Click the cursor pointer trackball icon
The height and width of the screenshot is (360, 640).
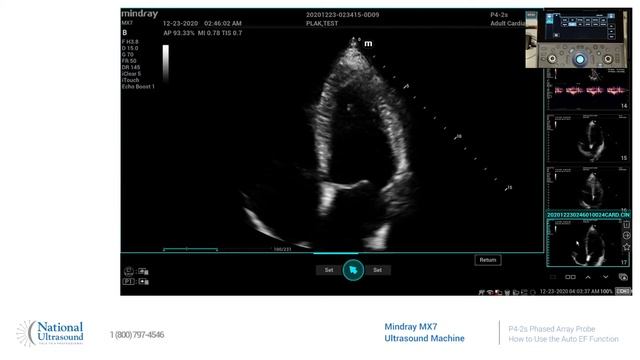pos(353,270)
